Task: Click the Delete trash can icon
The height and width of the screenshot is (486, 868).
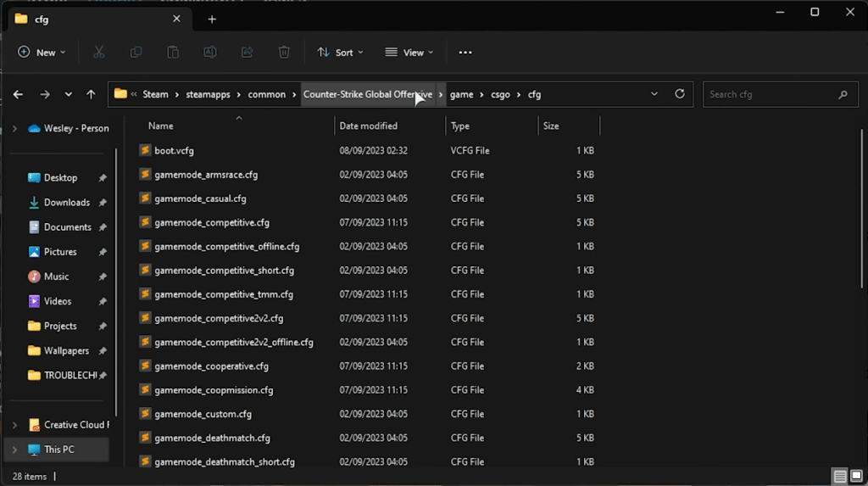Action: pyautogui.click(x=284, y=52)
